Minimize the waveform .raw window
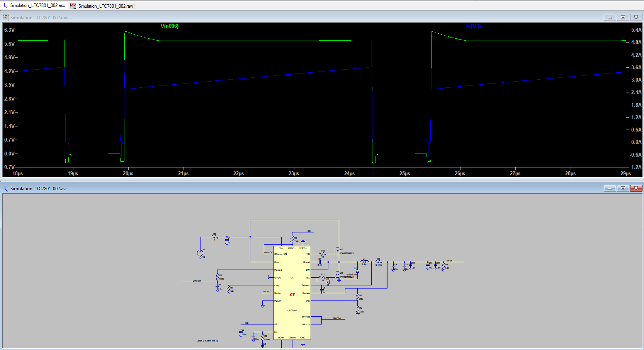The image size is (644, 350). [x=610, y=17]
